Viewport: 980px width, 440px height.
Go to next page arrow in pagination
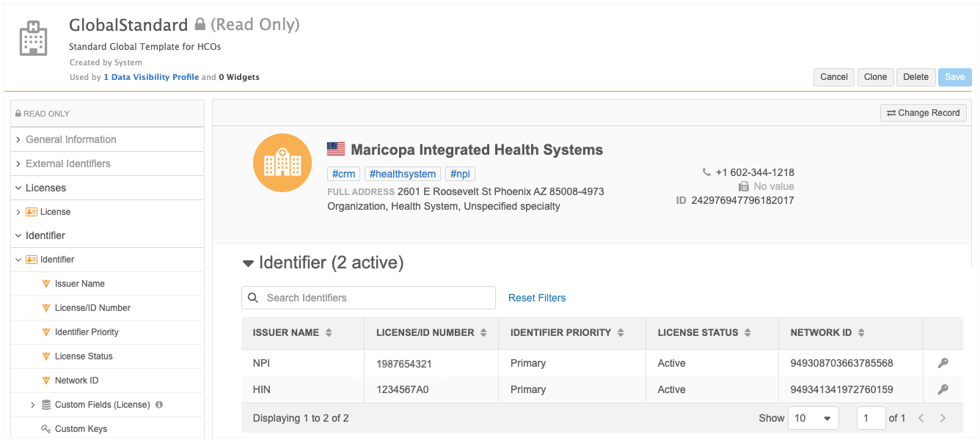coord(943,418)
